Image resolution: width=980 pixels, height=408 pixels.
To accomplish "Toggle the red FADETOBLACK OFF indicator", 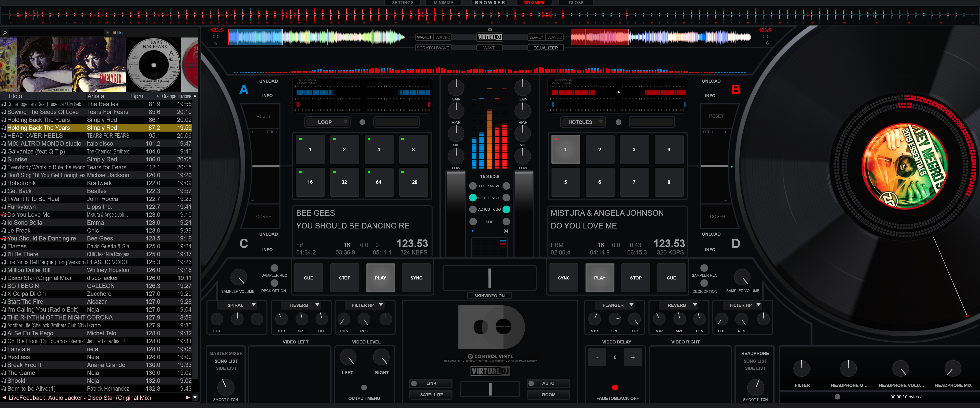I will click(615, 387).
